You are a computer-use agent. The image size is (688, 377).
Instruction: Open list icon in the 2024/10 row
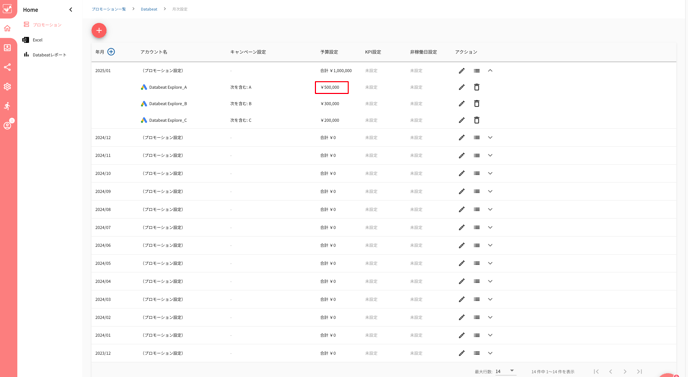pyautogui.click(x=477, y=173)
